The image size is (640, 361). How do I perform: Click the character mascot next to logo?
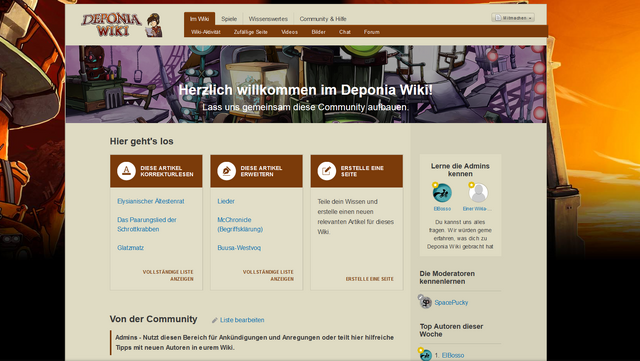click(155, 25)
